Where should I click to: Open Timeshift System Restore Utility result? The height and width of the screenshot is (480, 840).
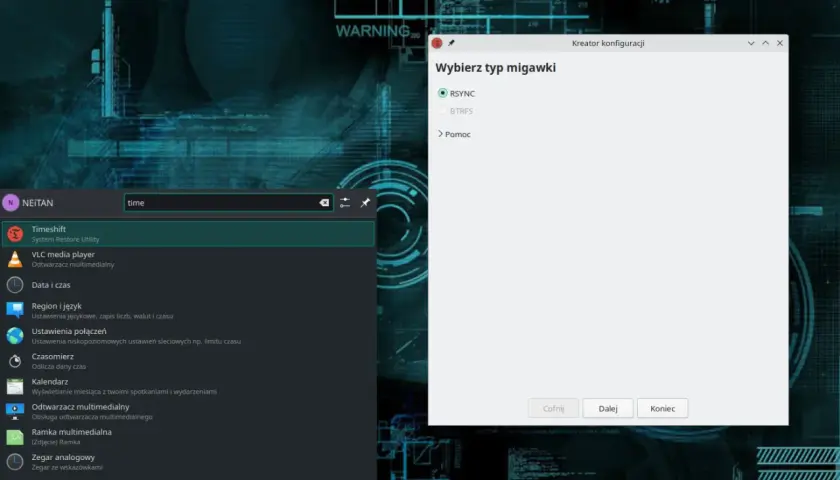coord(188,234)
